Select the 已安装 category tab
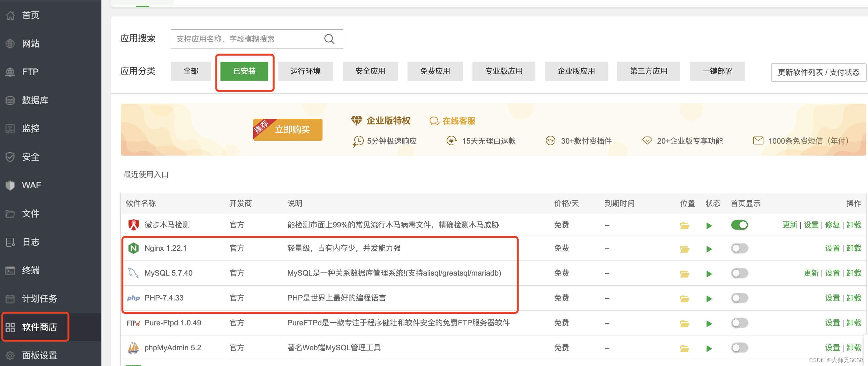This screenshot has height=366, width=868. [244, 71]
